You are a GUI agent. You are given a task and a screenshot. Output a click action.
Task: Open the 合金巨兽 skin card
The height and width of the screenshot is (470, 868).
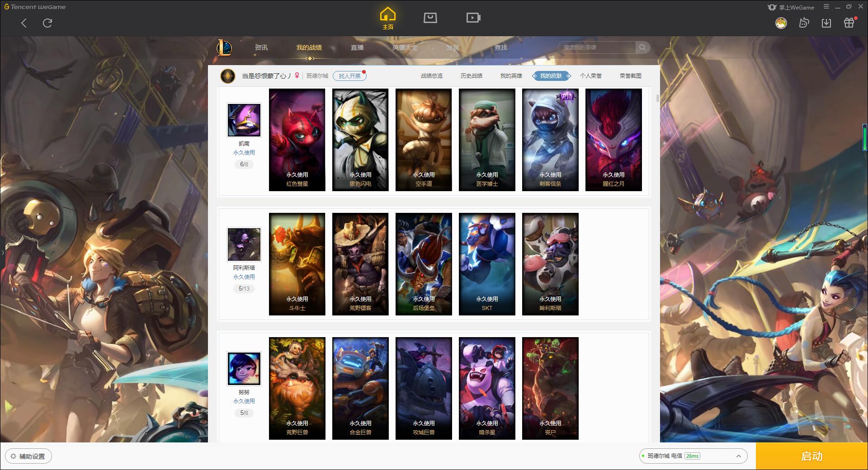pos(360,388)
